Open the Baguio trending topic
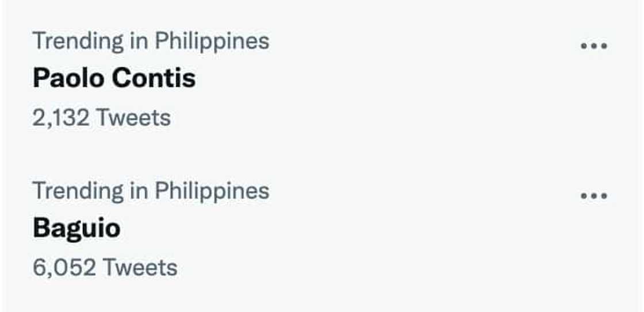The width and height of the screenshot is (644, 312). [x=76, y=228]
